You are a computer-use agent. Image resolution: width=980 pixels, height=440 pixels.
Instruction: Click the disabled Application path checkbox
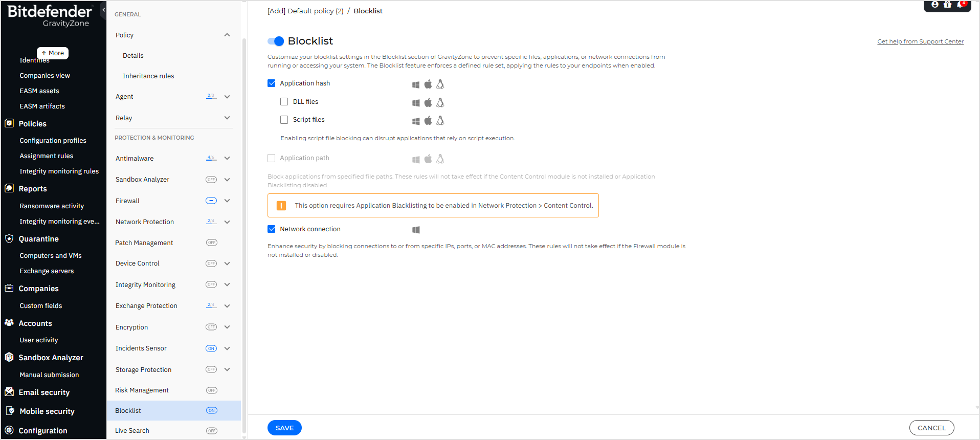[x=272, y=158]
